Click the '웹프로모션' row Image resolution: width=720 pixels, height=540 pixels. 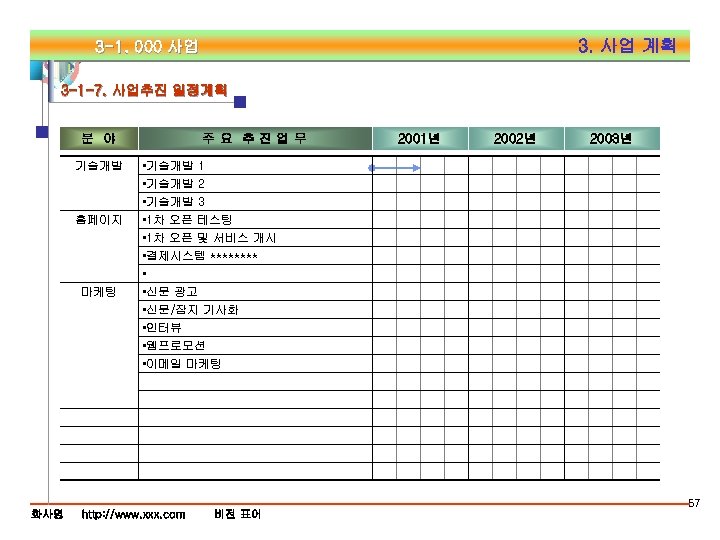(x=255, y=345)
